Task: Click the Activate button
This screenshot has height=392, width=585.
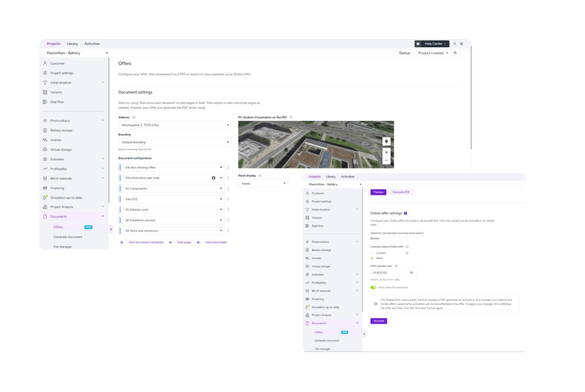Action: 378,321
